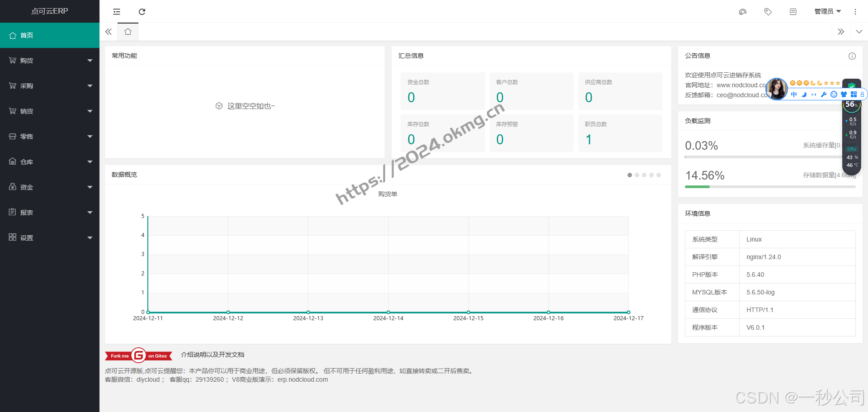This screenshot has width=868, height=412.
Task: Expand the 设置 menu section
Action: pyautogui.click(x=50, y=237)
